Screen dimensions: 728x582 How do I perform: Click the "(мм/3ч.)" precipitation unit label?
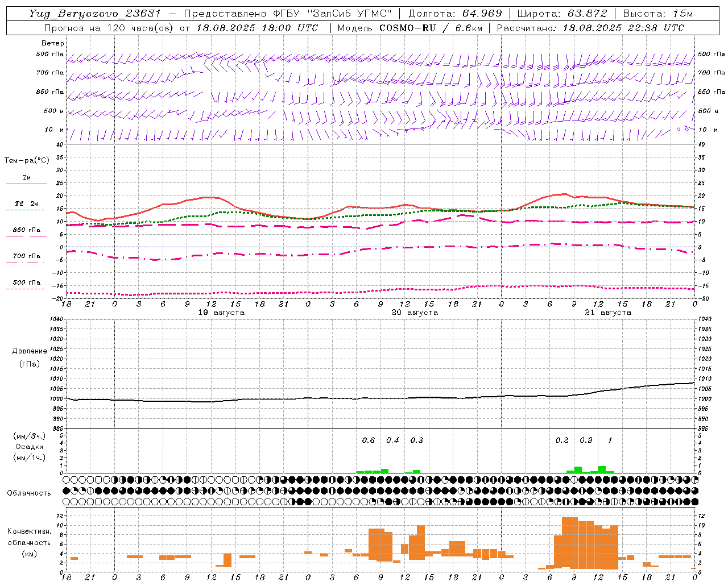tap(30, 436)
